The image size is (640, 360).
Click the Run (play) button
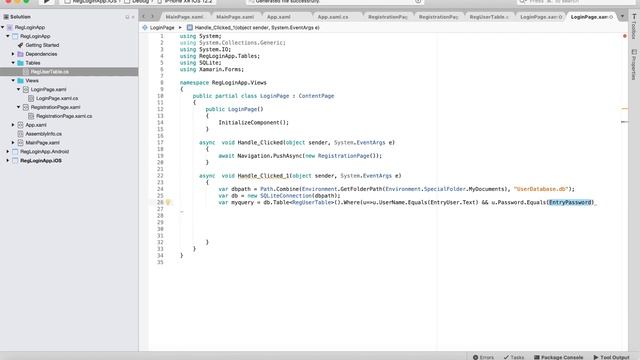coord(47,2)
